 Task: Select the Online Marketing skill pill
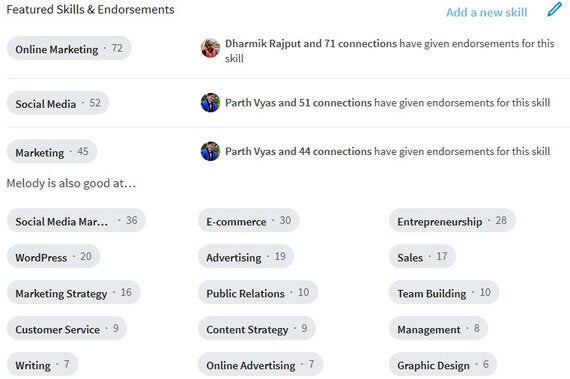(69, 48)
